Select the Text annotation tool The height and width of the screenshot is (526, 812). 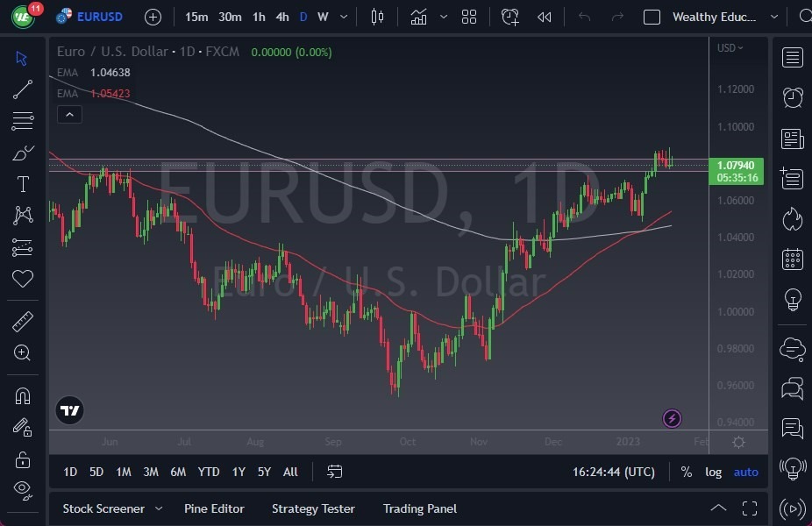tap(22, 184)
